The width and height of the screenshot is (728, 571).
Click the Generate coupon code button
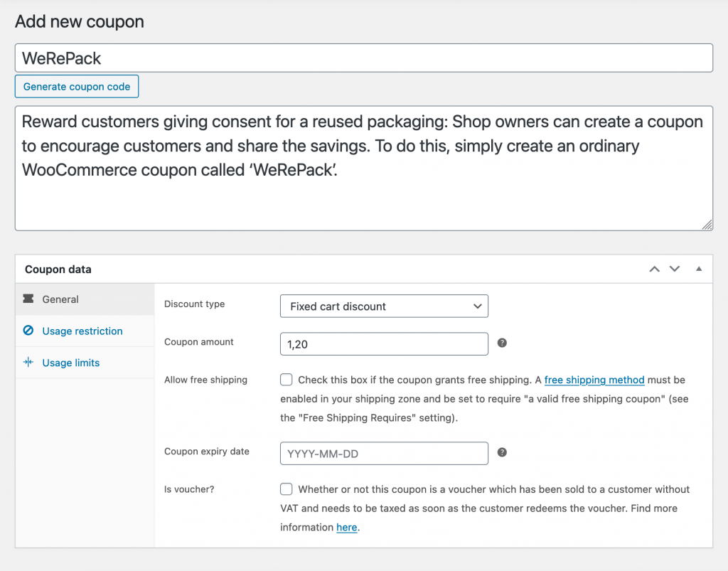pyautogui.click(x=77, y=86)
